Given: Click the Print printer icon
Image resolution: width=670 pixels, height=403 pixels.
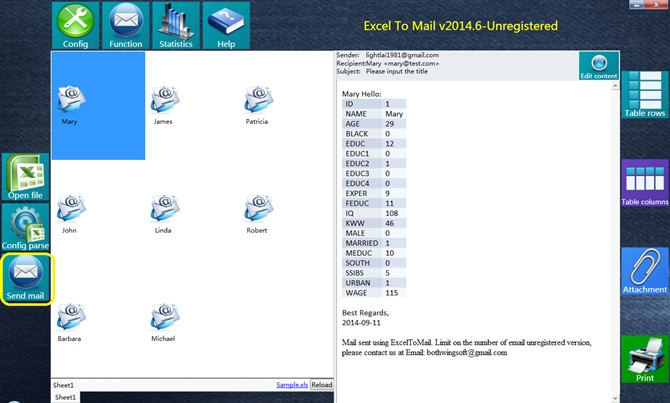Looking at the screenshot, I should click(x=645, y=359).
